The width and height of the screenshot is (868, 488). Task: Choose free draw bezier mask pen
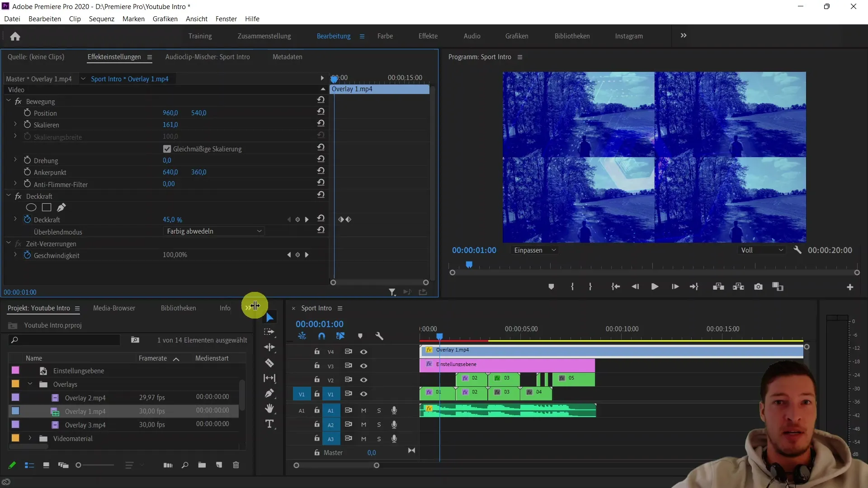61,207
